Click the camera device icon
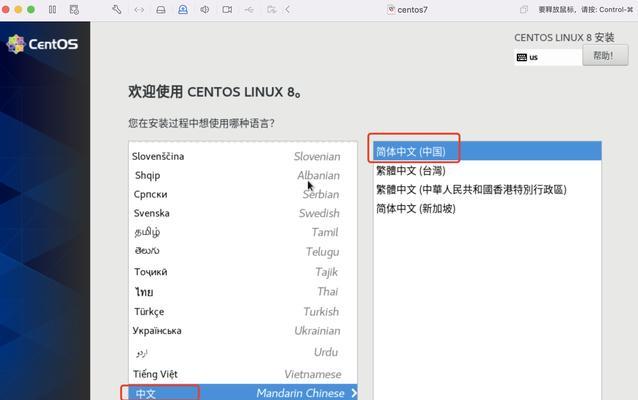Screen dimensions: 638x400 [x=227, y=9]
